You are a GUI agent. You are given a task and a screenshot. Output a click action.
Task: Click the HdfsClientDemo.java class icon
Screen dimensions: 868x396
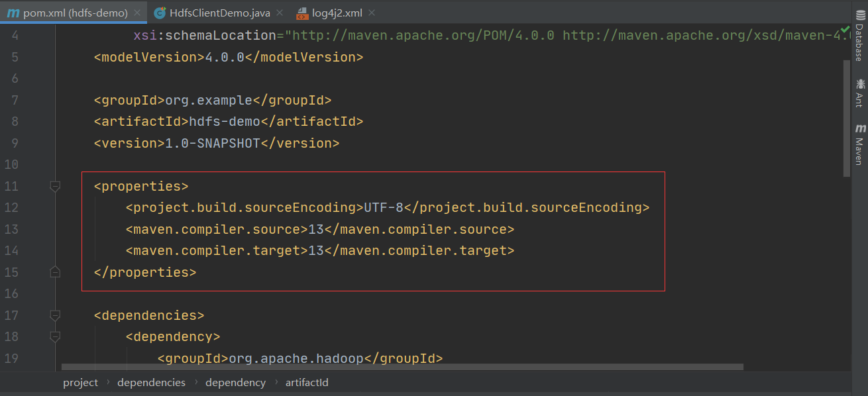coord(160,13)
